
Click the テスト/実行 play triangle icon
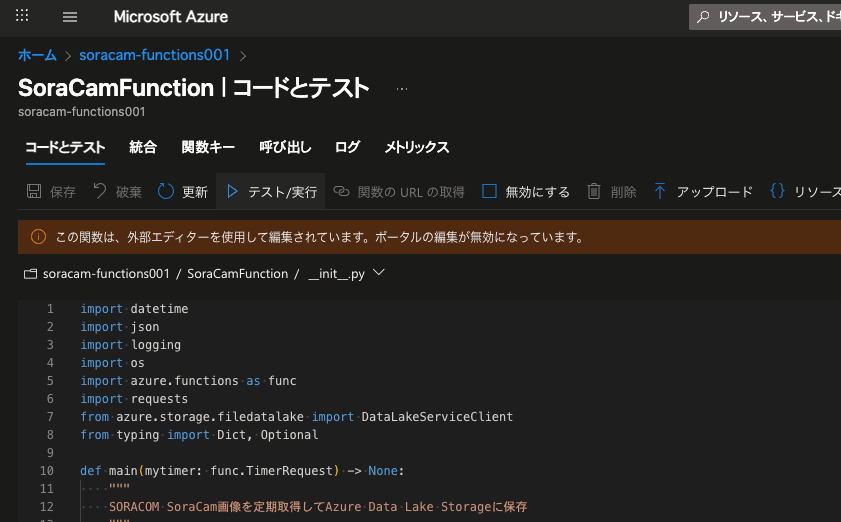[232, 191]
